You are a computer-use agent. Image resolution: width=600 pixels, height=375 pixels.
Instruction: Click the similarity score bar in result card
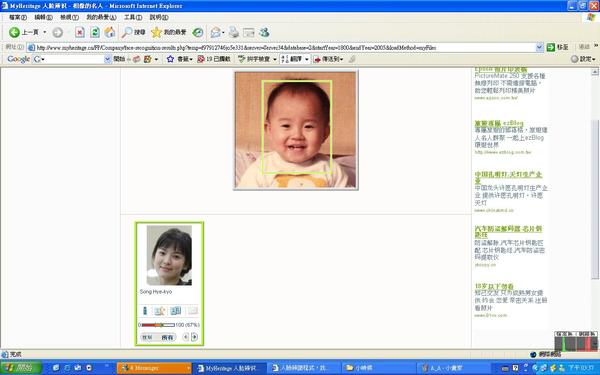point(158,325)
